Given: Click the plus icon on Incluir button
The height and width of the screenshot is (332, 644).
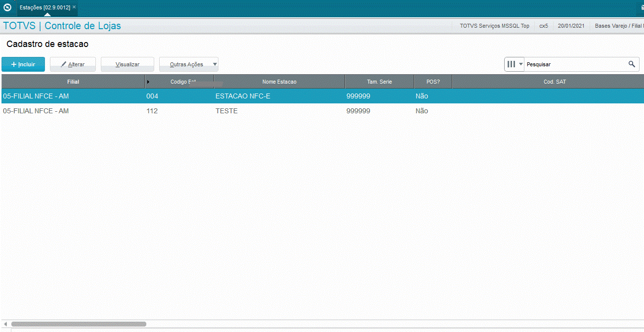Looking at the screenshot, I should (x=14, y=64).
